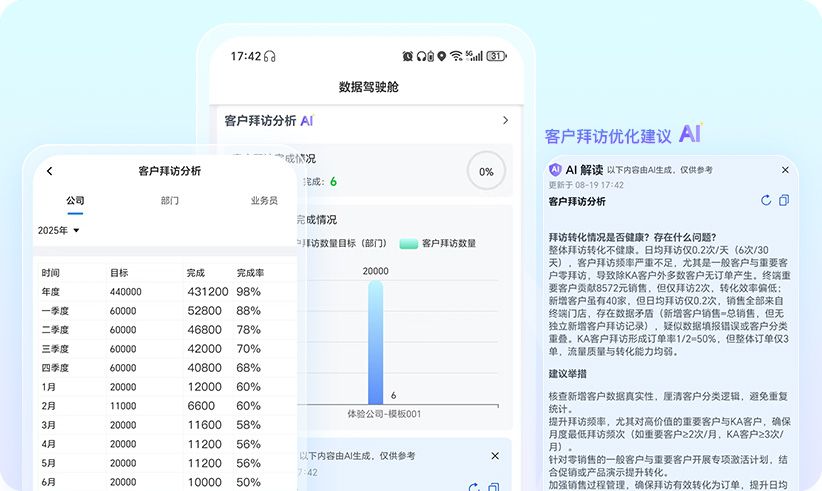
Task: Select the 三季度 row label
Action: pos(55,348)
